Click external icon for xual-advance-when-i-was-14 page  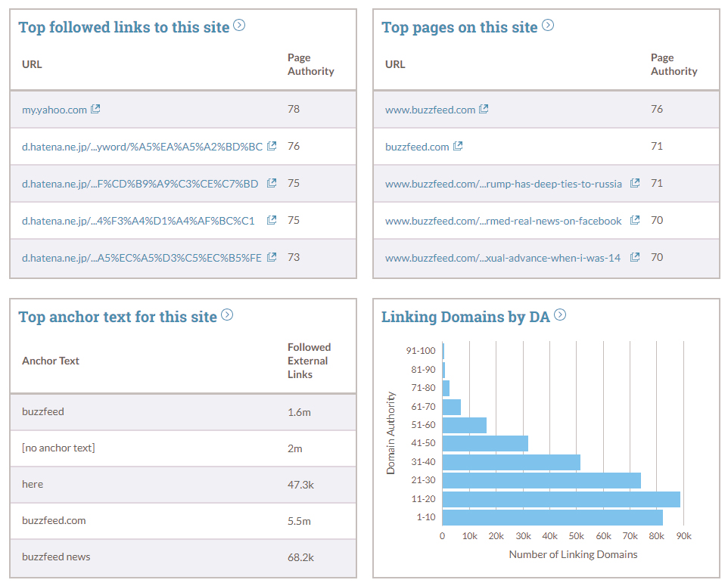[635, 257]
